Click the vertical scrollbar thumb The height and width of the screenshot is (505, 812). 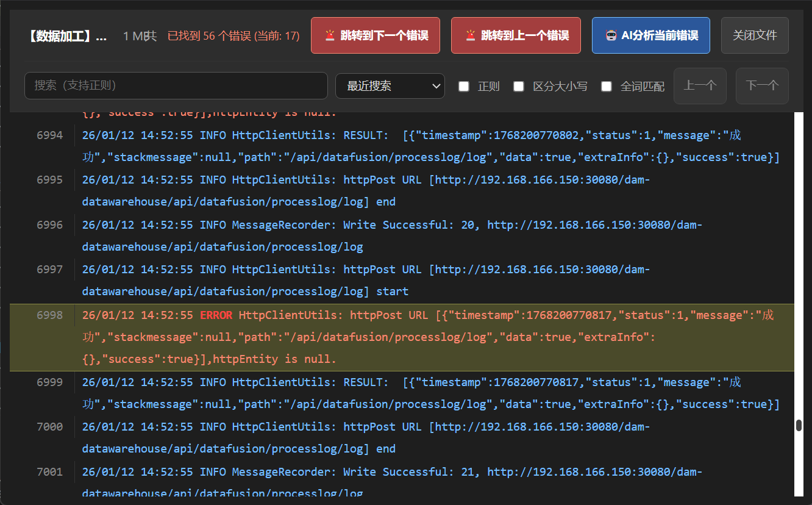click(799, 425)
